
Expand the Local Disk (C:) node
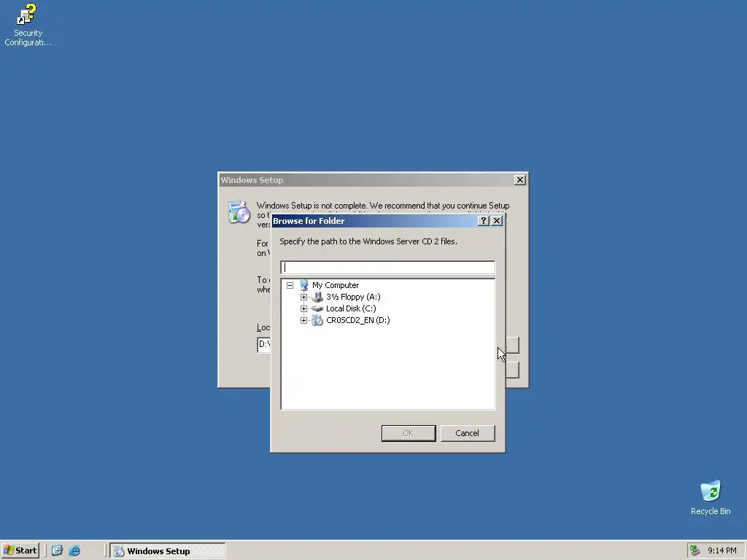coord(303,308)
